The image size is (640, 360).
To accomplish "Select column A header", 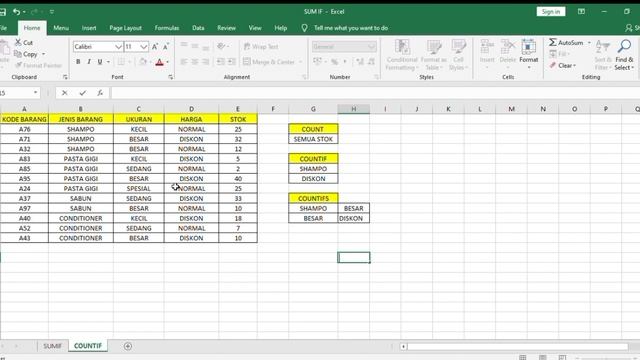I will (x=24, y=109).
